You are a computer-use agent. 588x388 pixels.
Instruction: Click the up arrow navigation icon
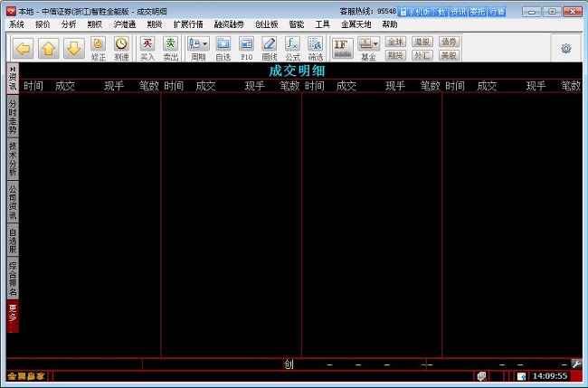pos(49,47)
